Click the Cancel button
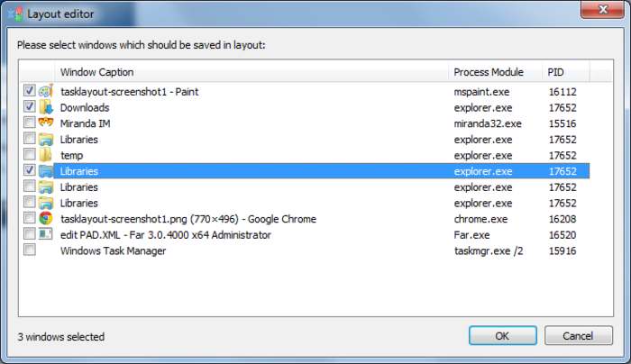631x364 pixels. click(579, 335)
